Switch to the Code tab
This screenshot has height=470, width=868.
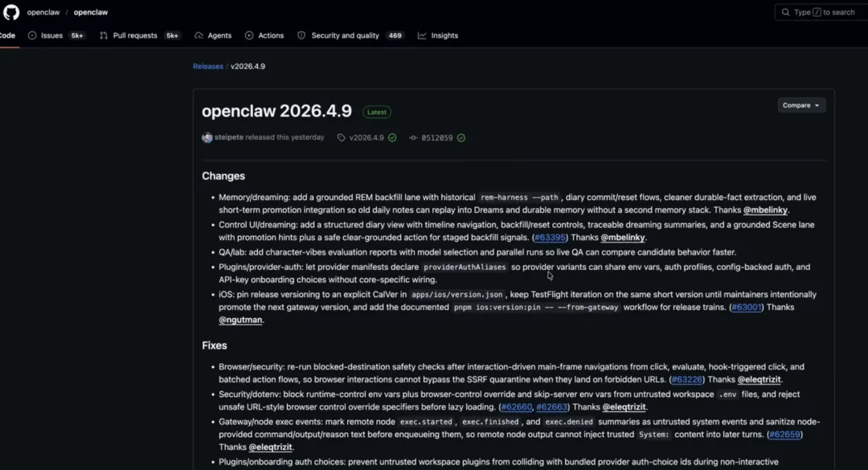(8, 35)
